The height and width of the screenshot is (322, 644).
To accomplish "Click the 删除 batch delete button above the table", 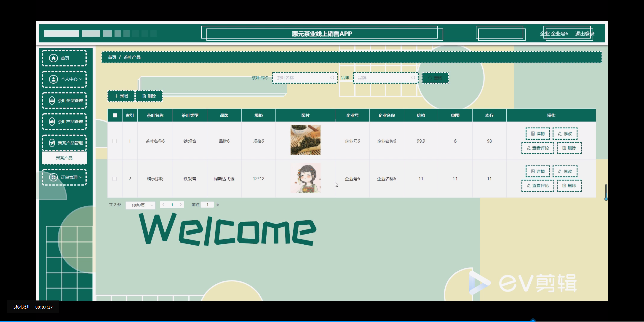I will [149, 96].
